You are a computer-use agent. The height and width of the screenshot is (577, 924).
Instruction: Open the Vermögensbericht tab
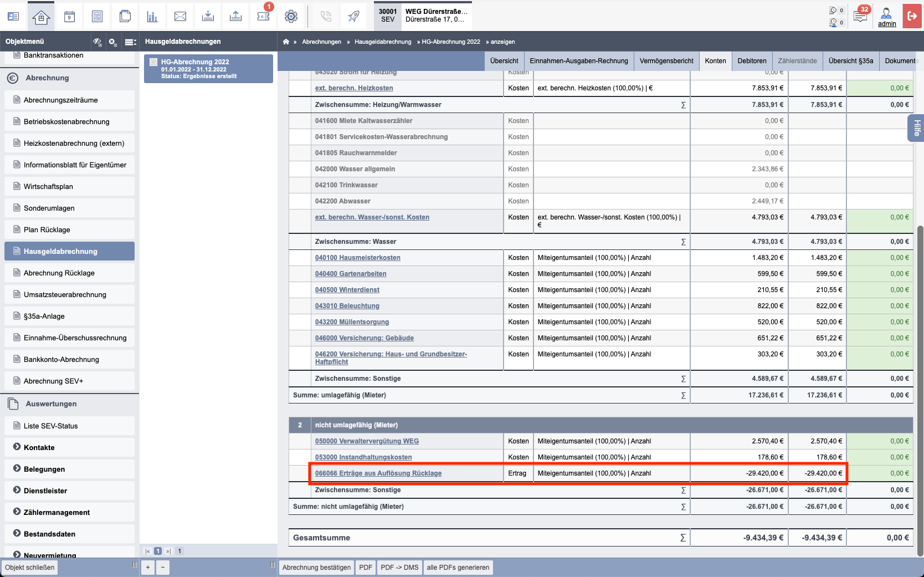(x=666, y=61)
